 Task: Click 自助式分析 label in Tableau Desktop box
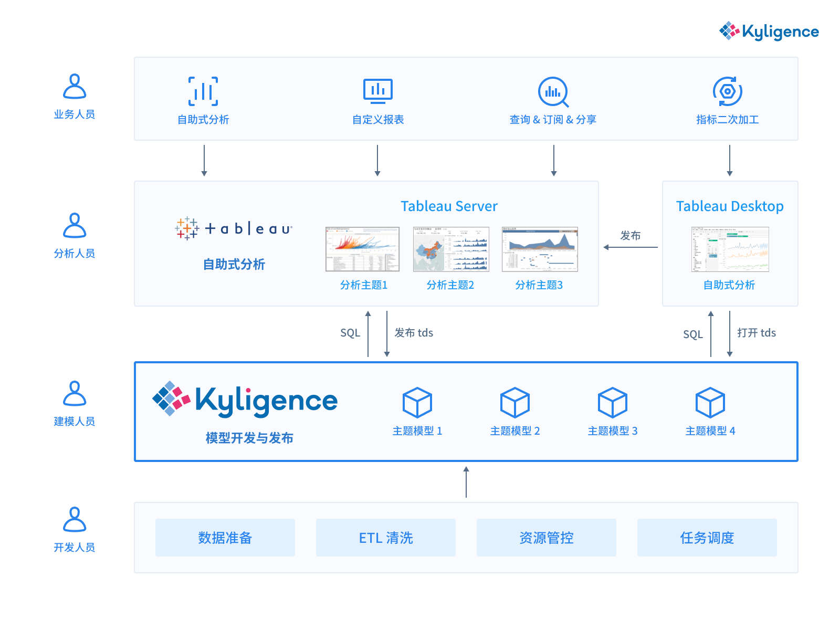tap(729, 285)
